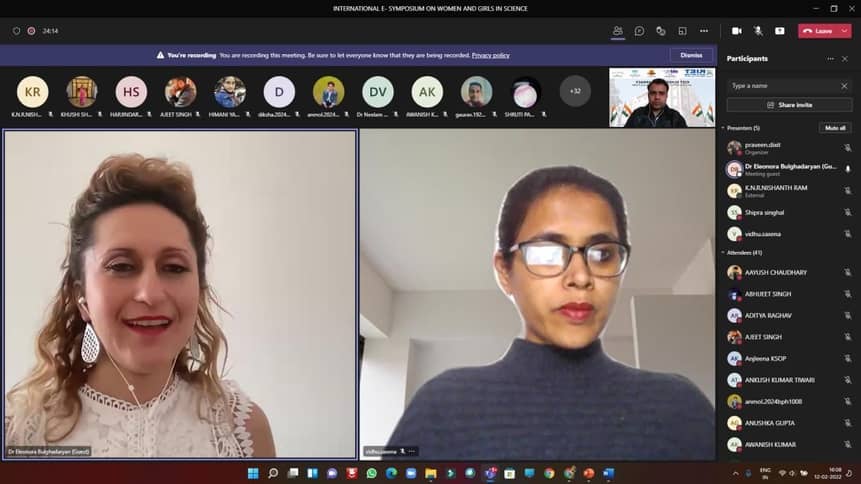The width and height of the screenshot is (861, 484).
Task: Expand the Leave button dropdown arrow
Action: tap(845, 31)
